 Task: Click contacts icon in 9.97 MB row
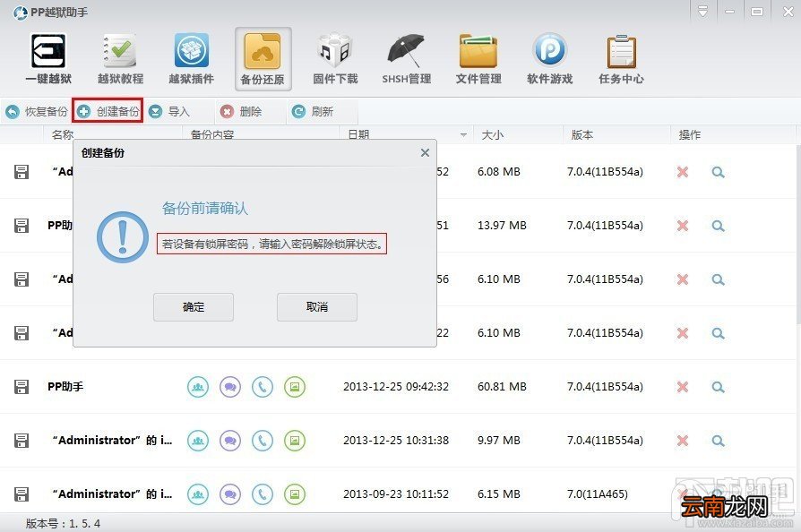click(x=198, y=441)
